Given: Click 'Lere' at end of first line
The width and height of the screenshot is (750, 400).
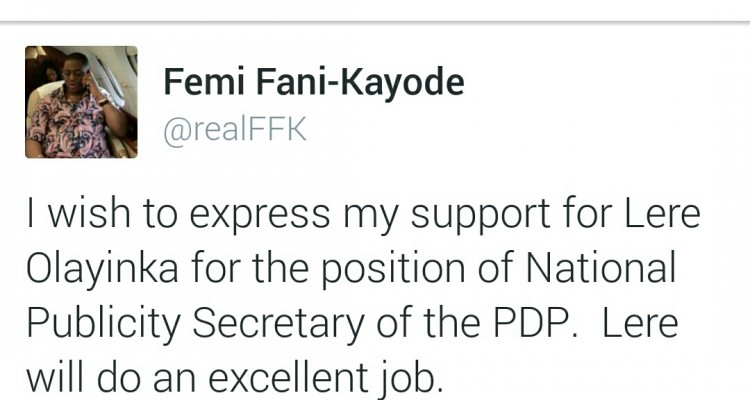Looking at the screenshot, I should (663, 213).
